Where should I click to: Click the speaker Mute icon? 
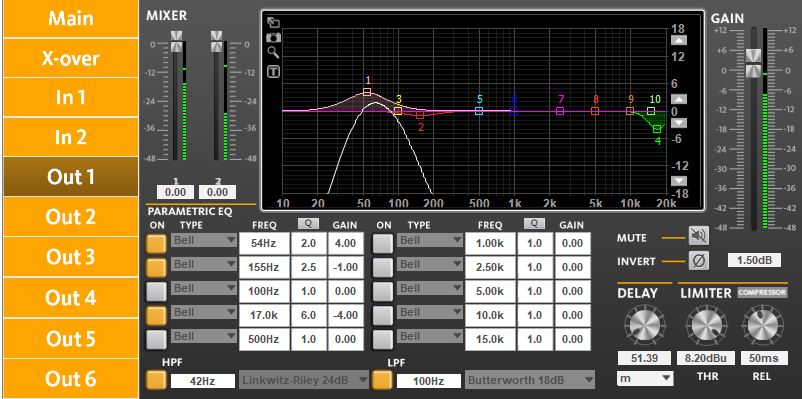click(699, 236)
